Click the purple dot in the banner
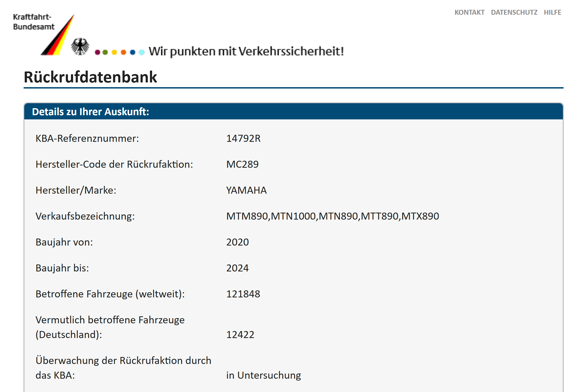Screen dimensions: 586x392 [x=97, y=52]
